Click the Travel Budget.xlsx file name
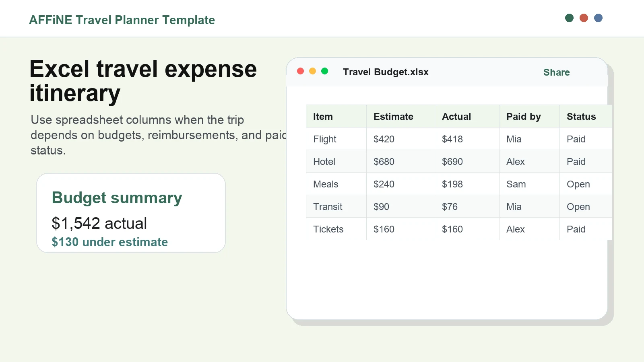The image size is (644, 362). tap(386, 72)
